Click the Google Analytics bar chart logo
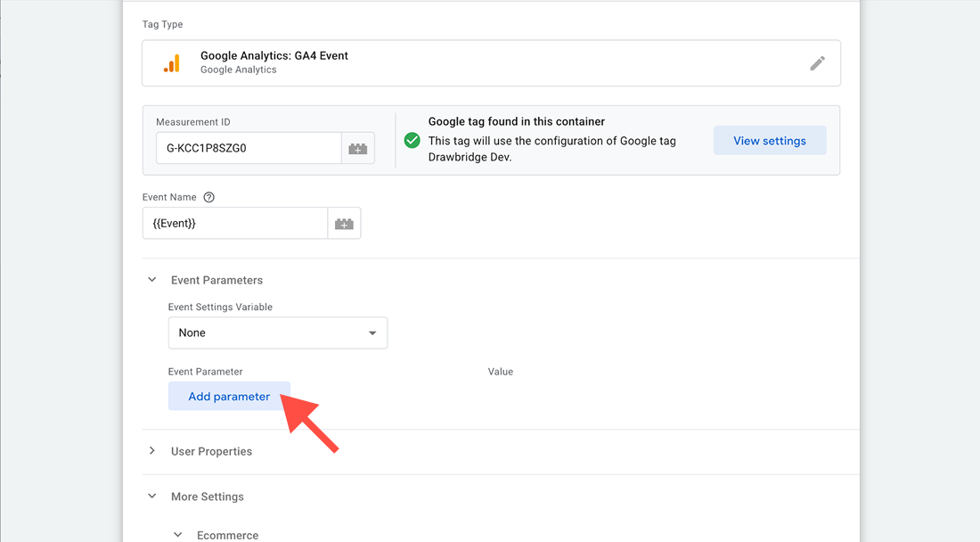Viewport: 980px width, 542px height. pyautogui.click(x=172, y=63)
